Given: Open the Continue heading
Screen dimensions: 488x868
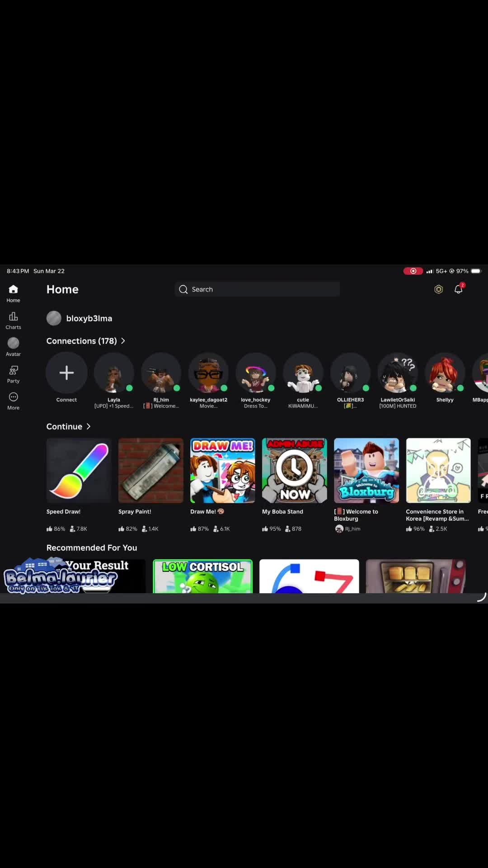Looking at the screenshot, I should [64, 426].
